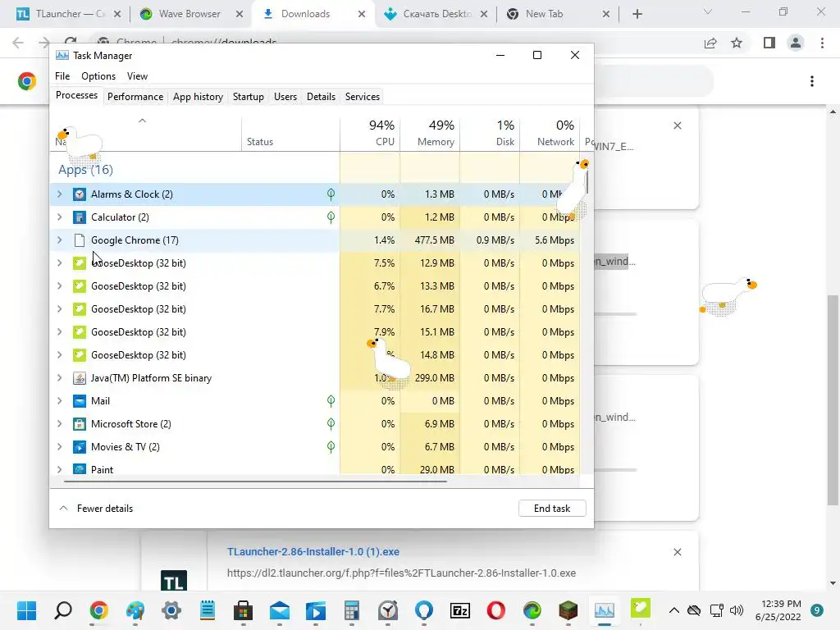This screenshot has width=840, height=630.
Task: Expand the Calculator (2) process group
Action: coord(59,217)
